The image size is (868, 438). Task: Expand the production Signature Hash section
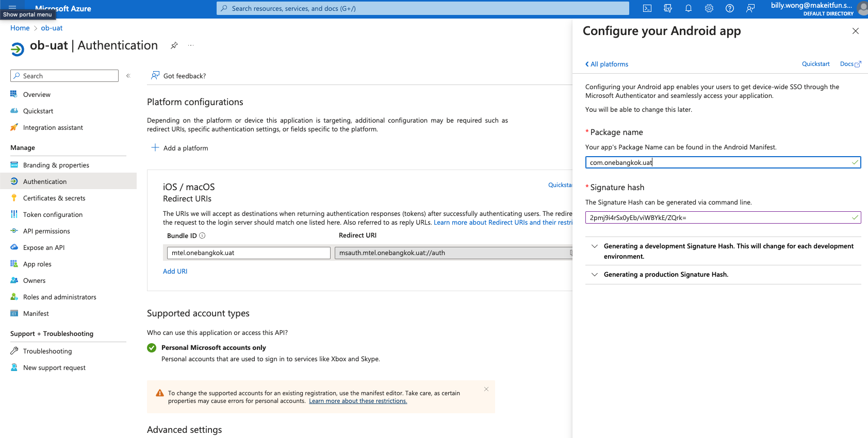click(723, 275)
